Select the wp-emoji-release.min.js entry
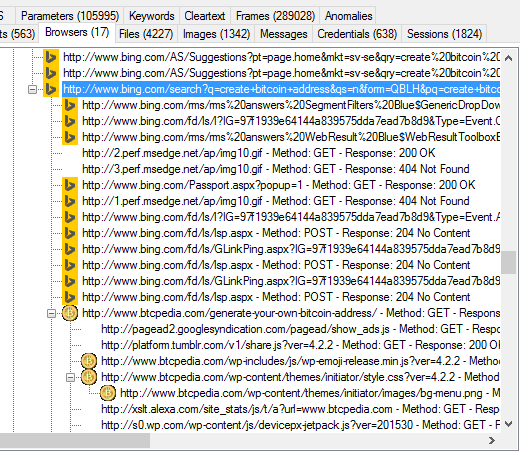The width and height of the screenshot is (520, 452). click(300, 361)
